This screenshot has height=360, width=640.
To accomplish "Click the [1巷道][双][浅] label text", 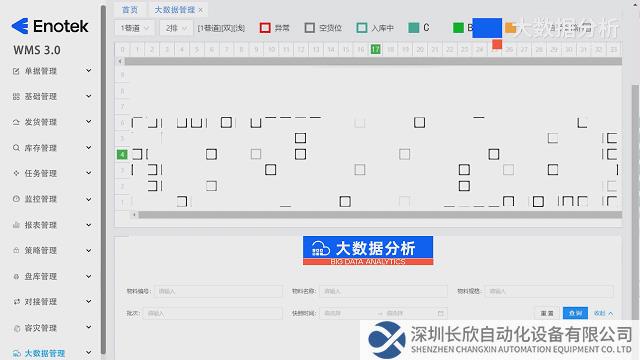I will point(221,28).
